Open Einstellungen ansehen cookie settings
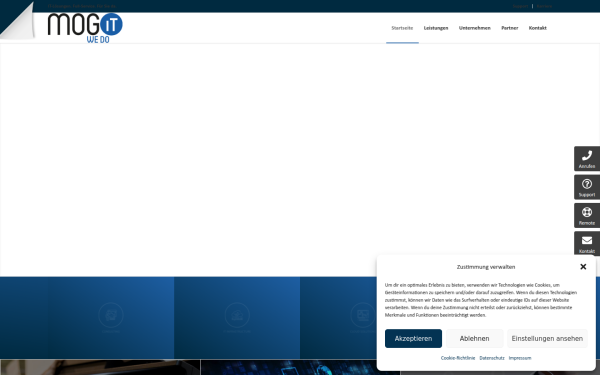This screenshot has width=600, height=375. pyautogui.click(x=547, y=338)
